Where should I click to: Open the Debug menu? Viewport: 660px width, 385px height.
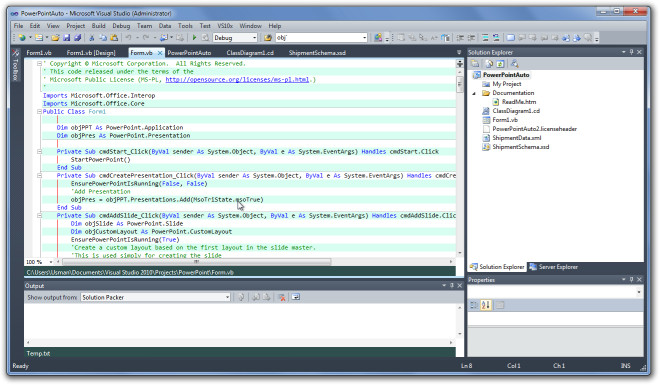tap(121, 26)
